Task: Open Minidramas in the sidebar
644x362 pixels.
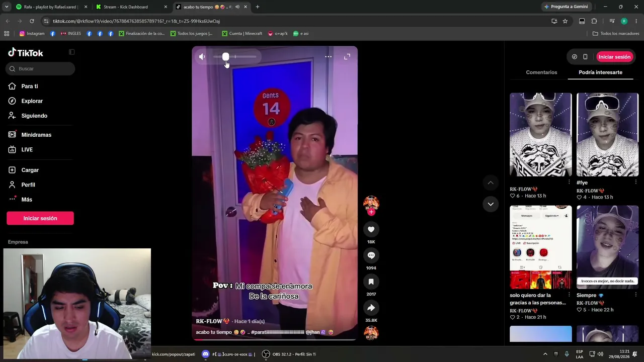Action: pos(36,135)
